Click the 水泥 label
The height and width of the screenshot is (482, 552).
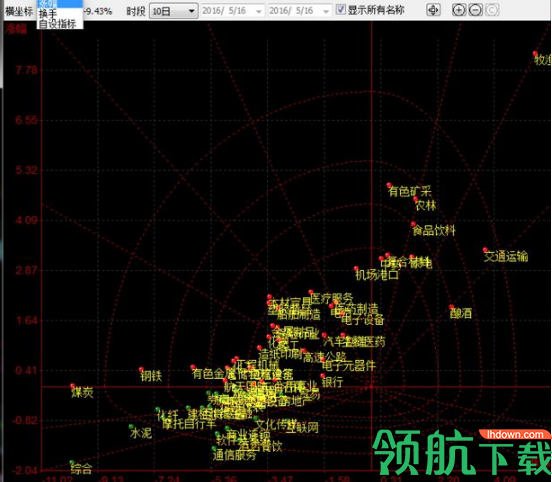click(x=141, y=433)
